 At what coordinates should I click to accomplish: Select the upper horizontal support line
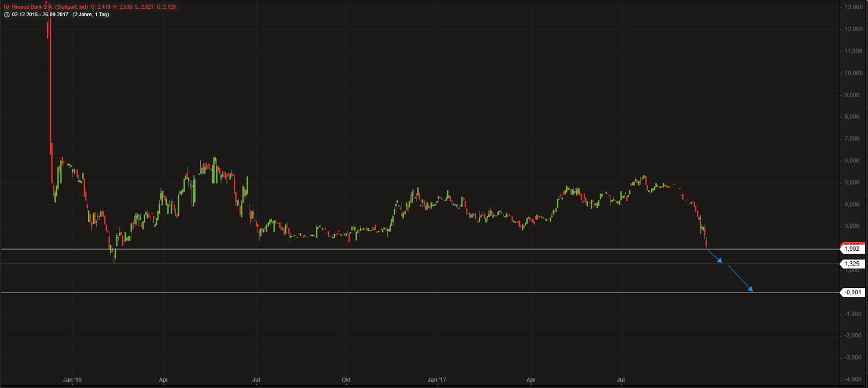405,249
